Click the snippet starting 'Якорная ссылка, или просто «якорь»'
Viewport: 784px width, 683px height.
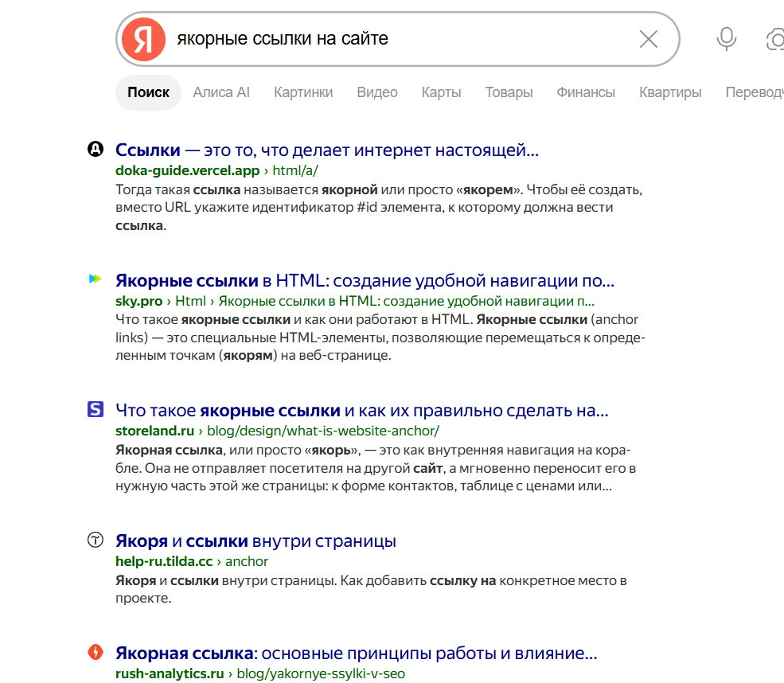[x=376, y=468]
